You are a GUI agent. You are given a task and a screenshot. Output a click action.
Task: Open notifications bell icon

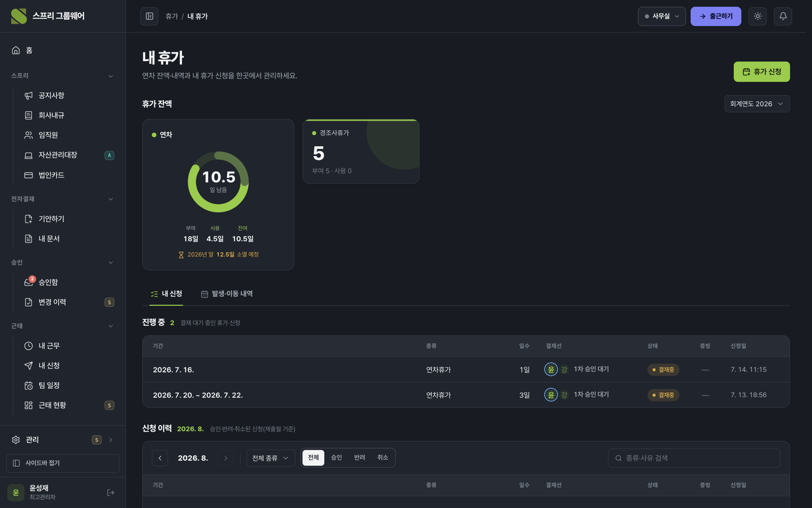coord(783,16)
